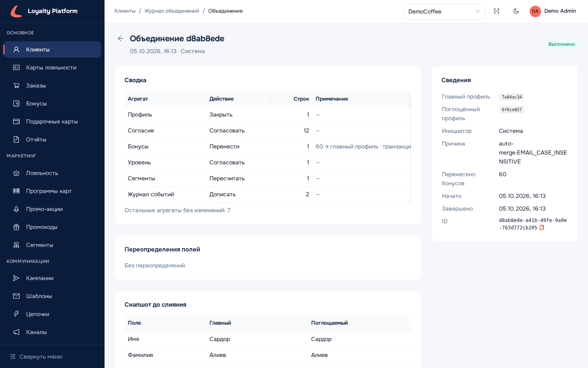Go to Промо-акции
Viewport: 588px width, 368px height.
point(52,209)
